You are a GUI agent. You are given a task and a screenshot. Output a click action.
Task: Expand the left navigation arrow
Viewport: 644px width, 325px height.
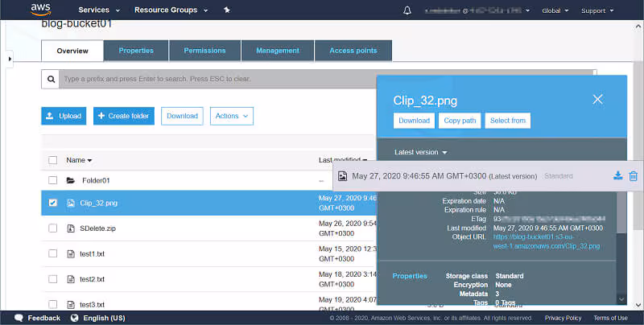pyautogui.click(x=10, y=59)
